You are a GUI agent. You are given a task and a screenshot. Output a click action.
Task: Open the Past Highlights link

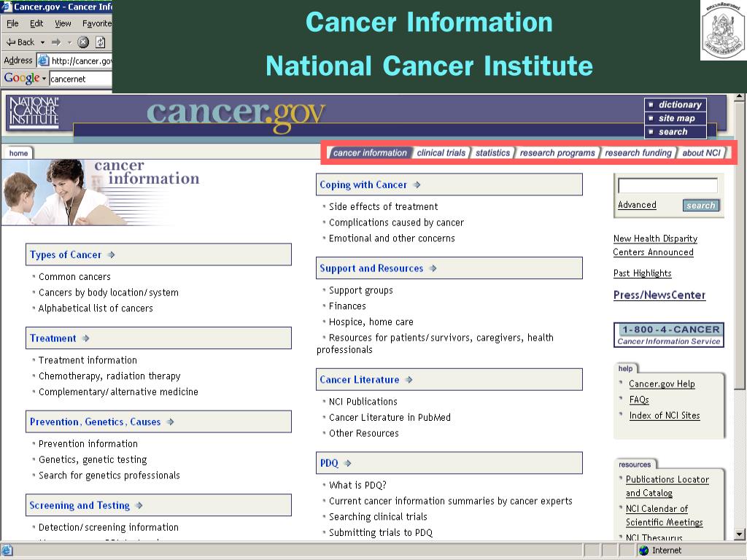pos(642,273)
